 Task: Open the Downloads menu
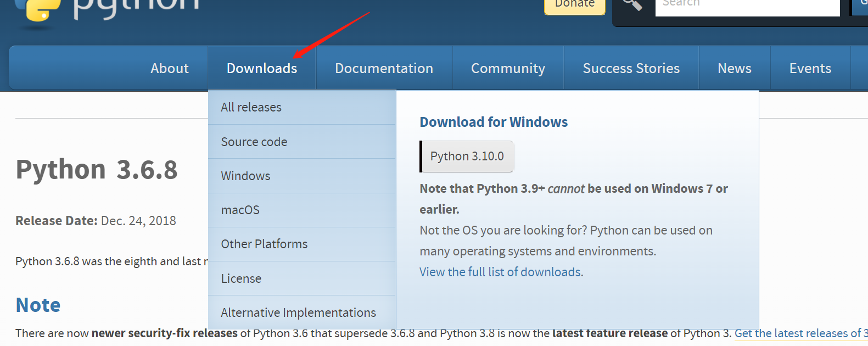(x=262, y=68)
